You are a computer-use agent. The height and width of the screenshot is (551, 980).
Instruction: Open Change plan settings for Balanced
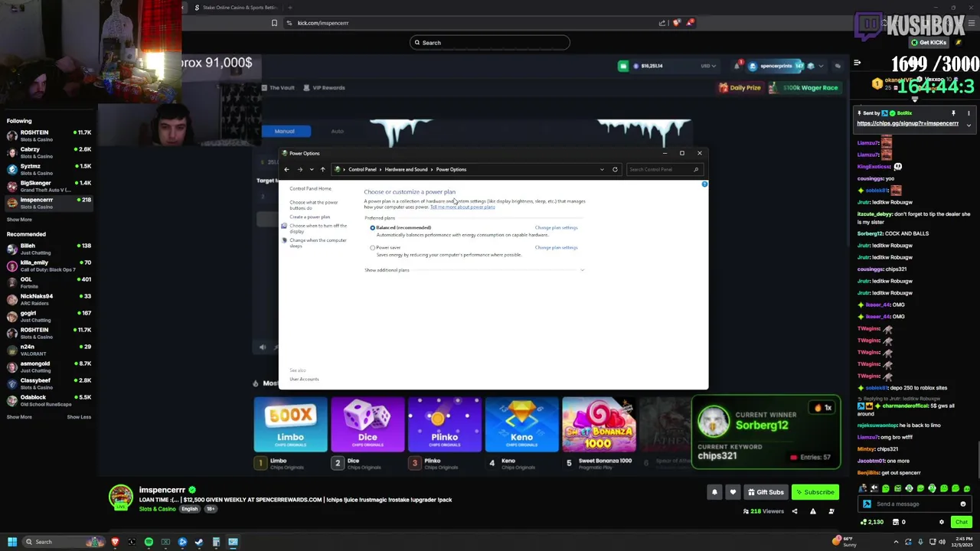pos(556,227)
